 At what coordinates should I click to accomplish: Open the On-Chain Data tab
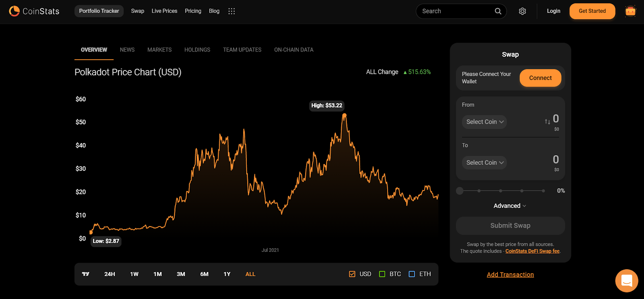[x=294, y=50]
